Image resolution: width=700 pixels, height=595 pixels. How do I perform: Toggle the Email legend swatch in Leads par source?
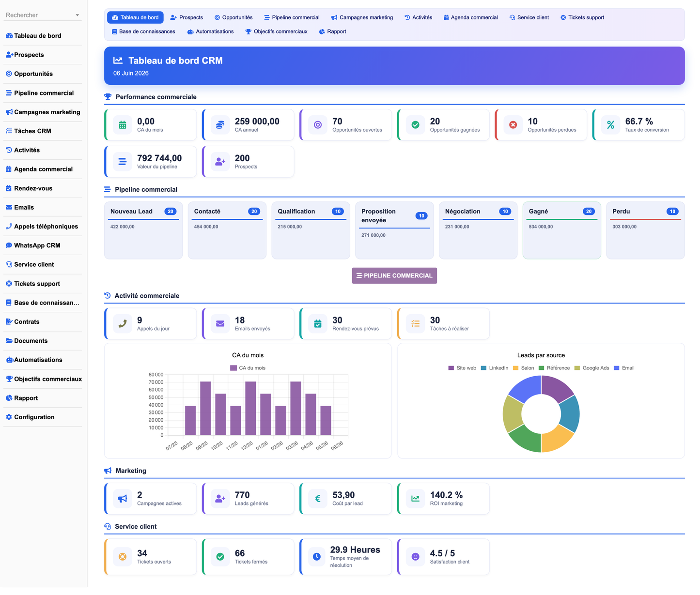pyautogui.click(x=617, y=368)
